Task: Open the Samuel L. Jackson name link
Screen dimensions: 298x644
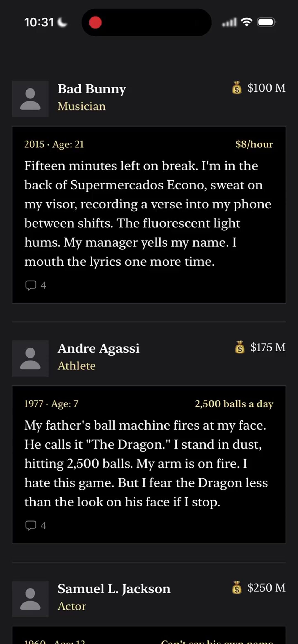Action: (114, 589)
